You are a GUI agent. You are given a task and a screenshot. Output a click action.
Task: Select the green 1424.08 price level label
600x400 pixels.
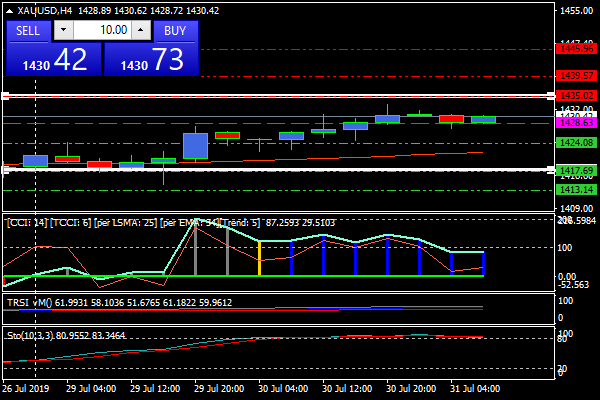(x=577, y=143)
